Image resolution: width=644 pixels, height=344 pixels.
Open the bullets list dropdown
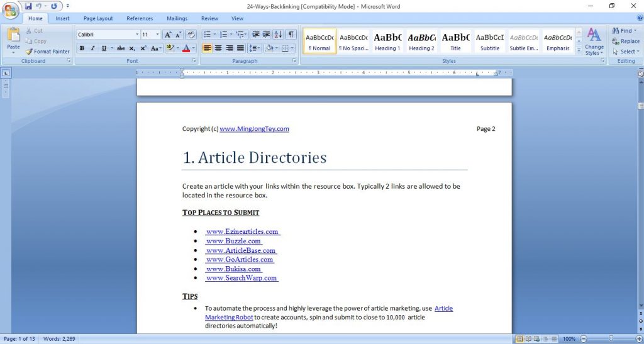coord(214,35)
